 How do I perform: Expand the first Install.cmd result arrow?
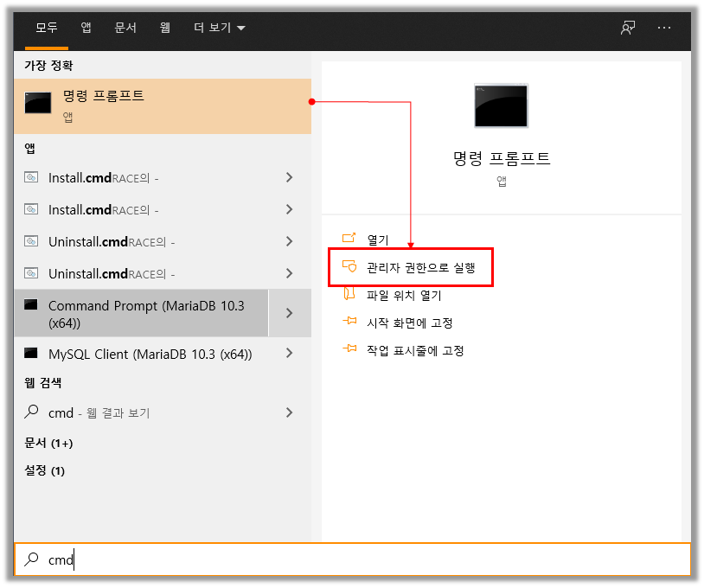(289, 178)
